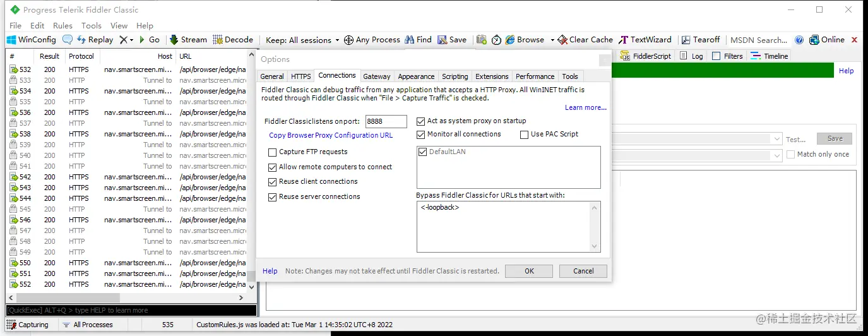Toggle the DefaultLAN checkbox

click(424, 152)
